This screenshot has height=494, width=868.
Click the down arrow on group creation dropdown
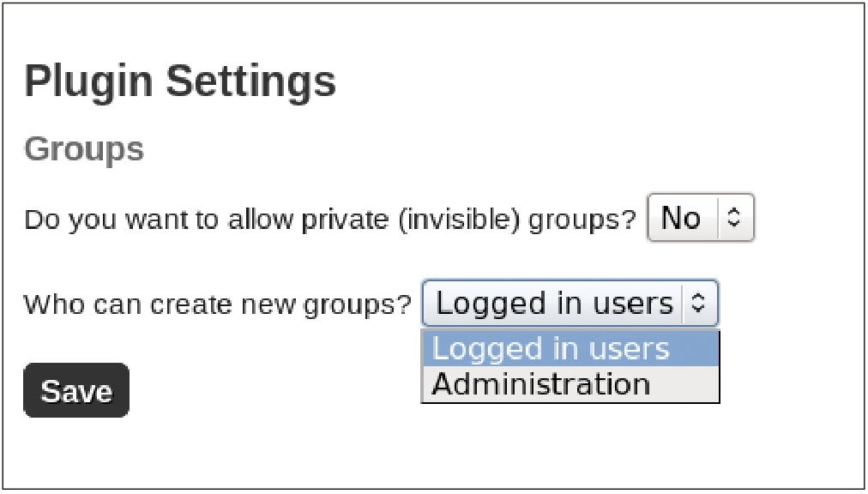[698, 310]
